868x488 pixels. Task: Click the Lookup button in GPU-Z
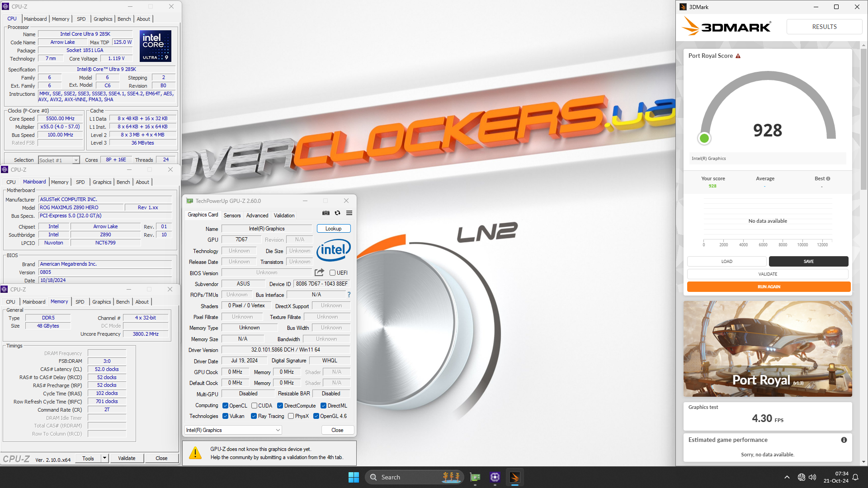click(x=333, y=228)
